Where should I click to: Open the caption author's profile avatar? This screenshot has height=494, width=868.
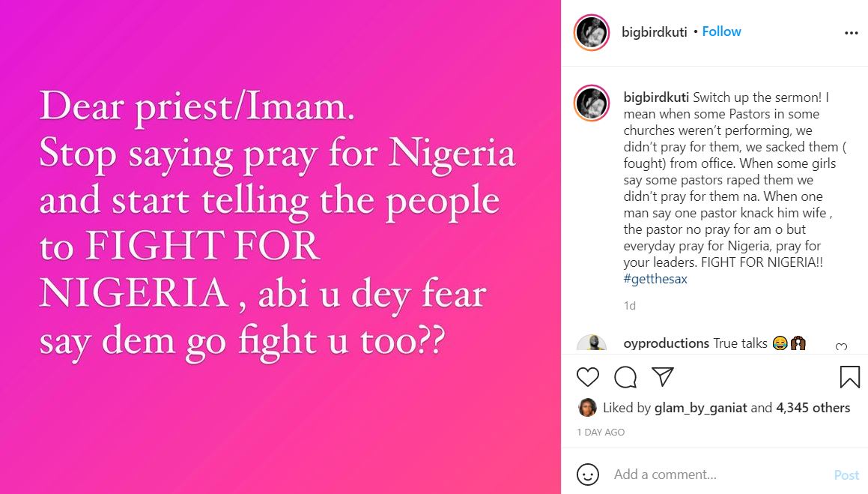[592, 103]
